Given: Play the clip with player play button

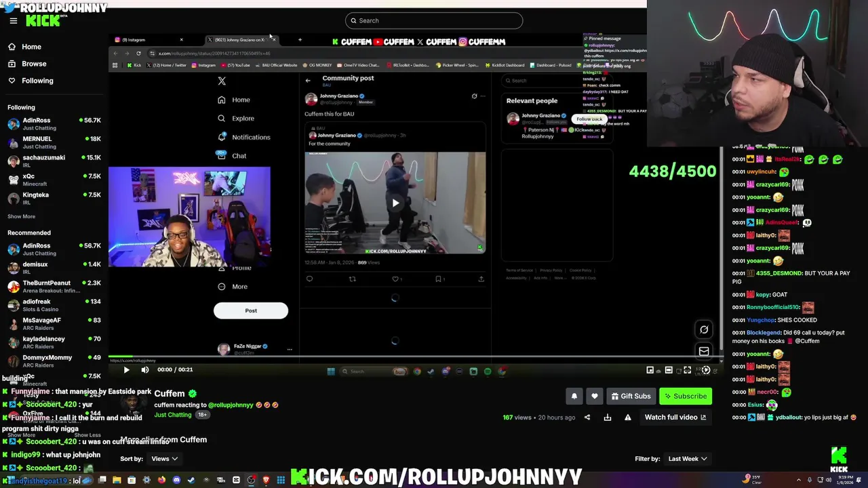Looking at the screenshot, I should pos(126,369).
